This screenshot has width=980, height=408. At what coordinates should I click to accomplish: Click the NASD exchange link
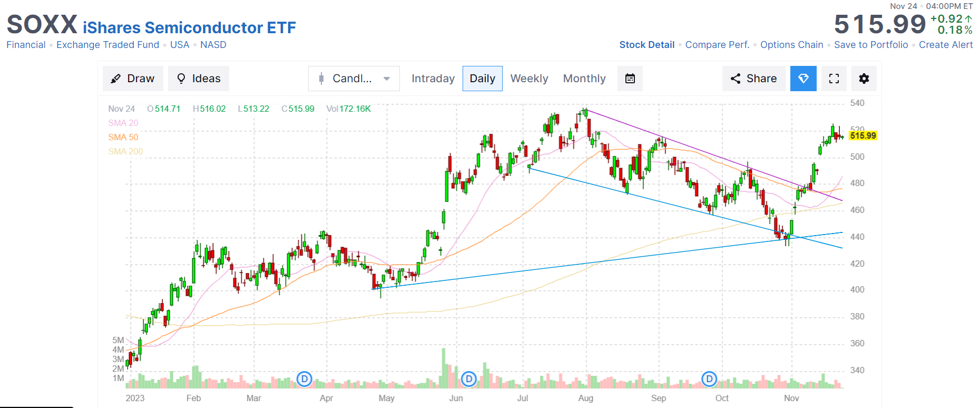[x=213, y=45]
